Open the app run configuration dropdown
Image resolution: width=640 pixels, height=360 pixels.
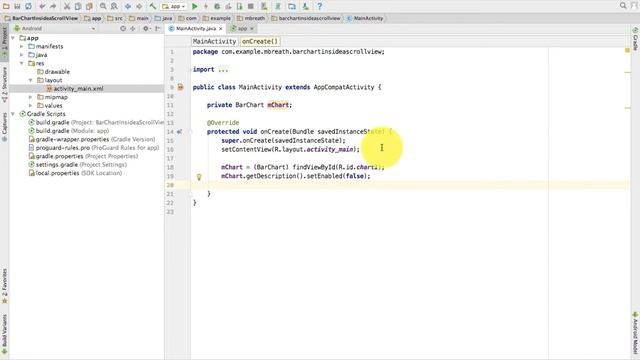(x=174, y=6)
